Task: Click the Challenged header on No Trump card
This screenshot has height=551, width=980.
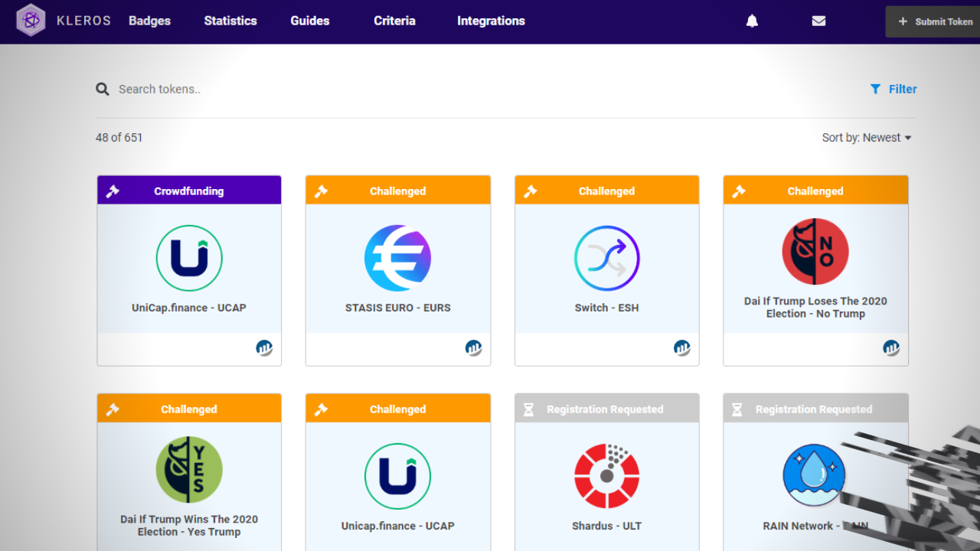Action: (815, 191)
